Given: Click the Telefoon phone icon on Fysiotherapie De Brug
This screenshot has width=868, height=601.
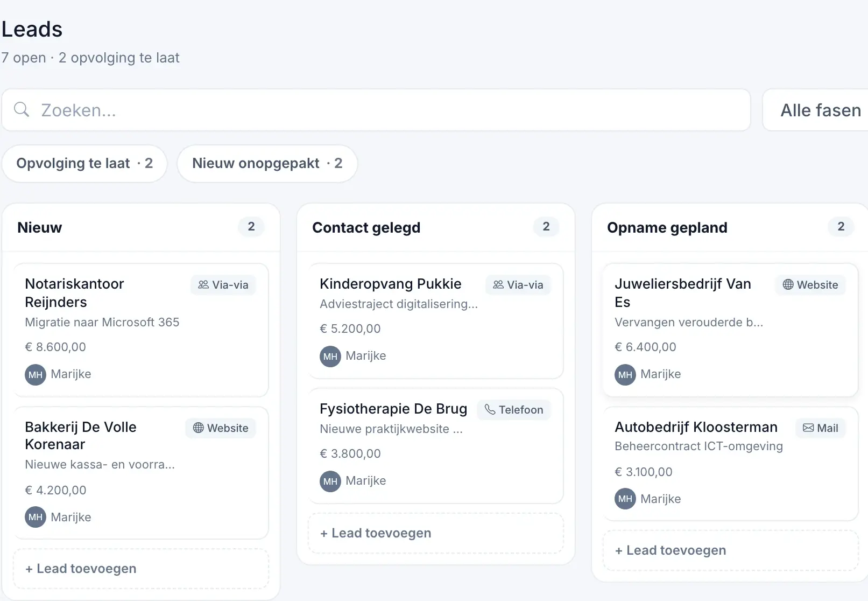Looking at the screenshot, I should coord(490,409).
